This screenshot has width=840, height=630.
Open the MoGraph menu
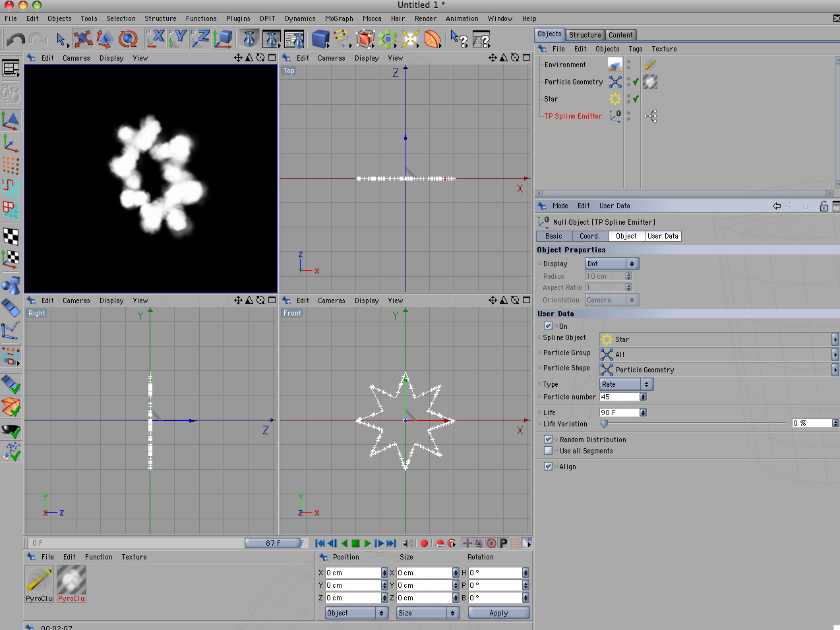tap(339, 18)
